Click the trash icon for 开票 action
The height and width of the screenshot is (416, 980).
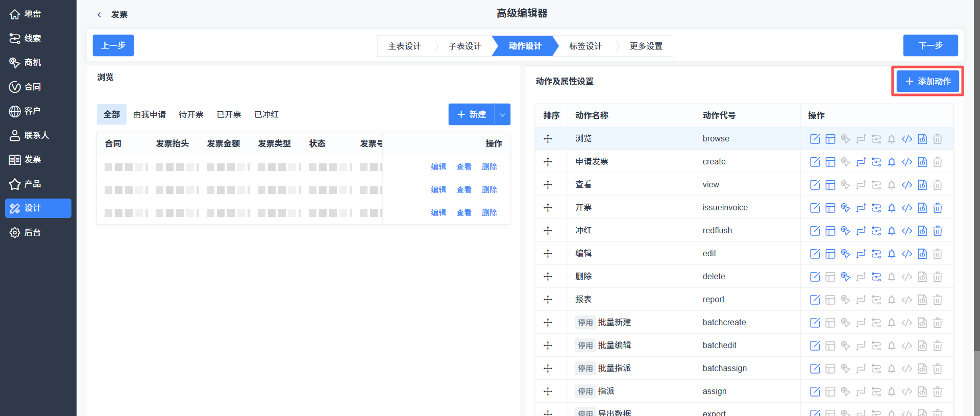937,208
